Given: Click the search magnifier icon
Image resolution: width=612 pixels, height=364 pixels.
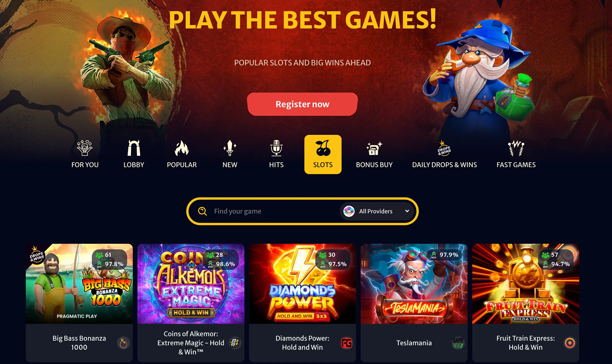Looking at the screenshot, I should [x=202, y=211].
